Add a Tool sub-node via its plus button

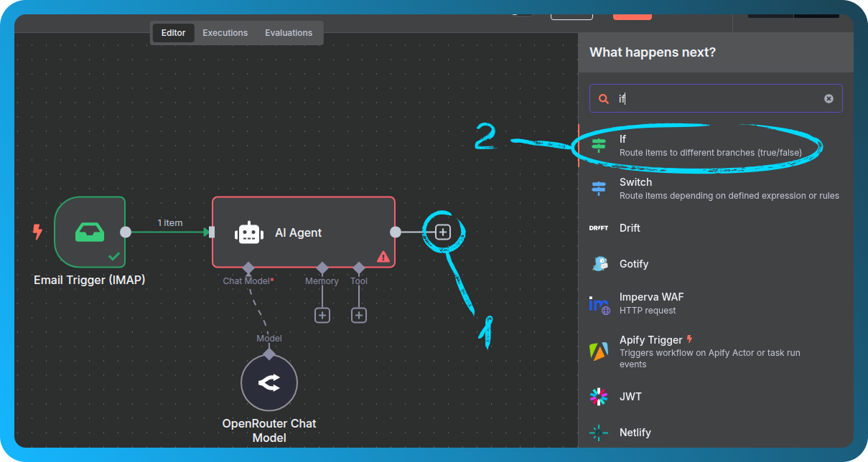pos(358,314)
